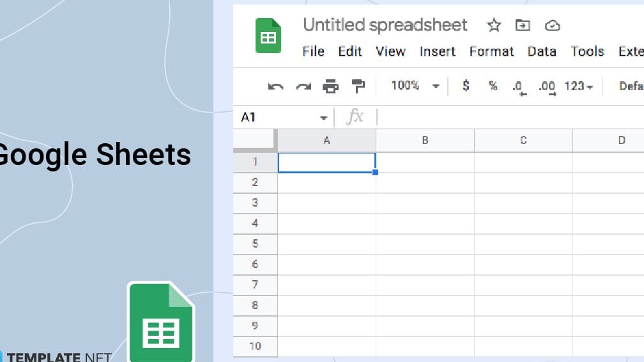
Task: Rename the Untitled spreadsheet title
Action: click(x=385, y=25)
